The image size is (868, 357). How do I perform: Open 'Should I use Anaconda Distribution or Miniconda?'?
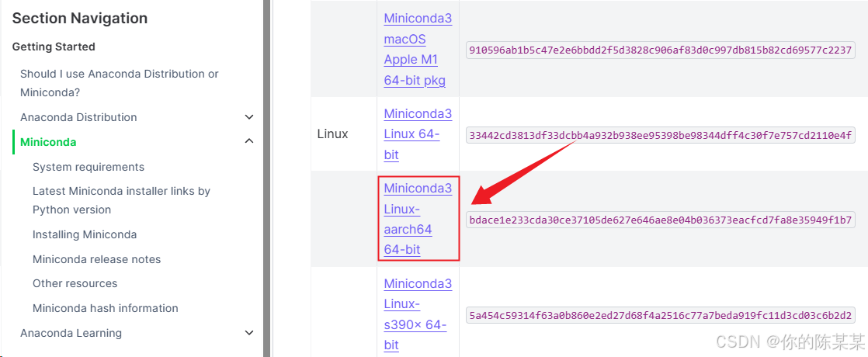point(120,83)
